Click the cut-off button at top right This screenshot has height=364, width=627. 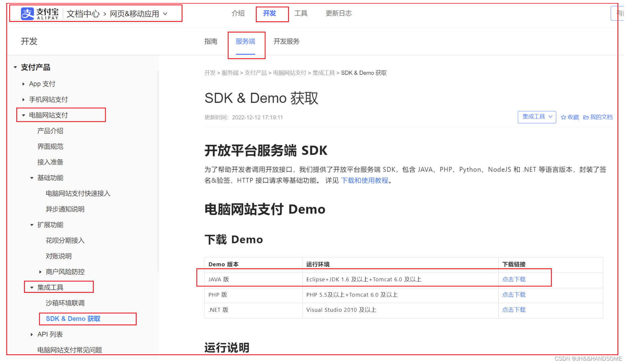click(x=617, y=13)
